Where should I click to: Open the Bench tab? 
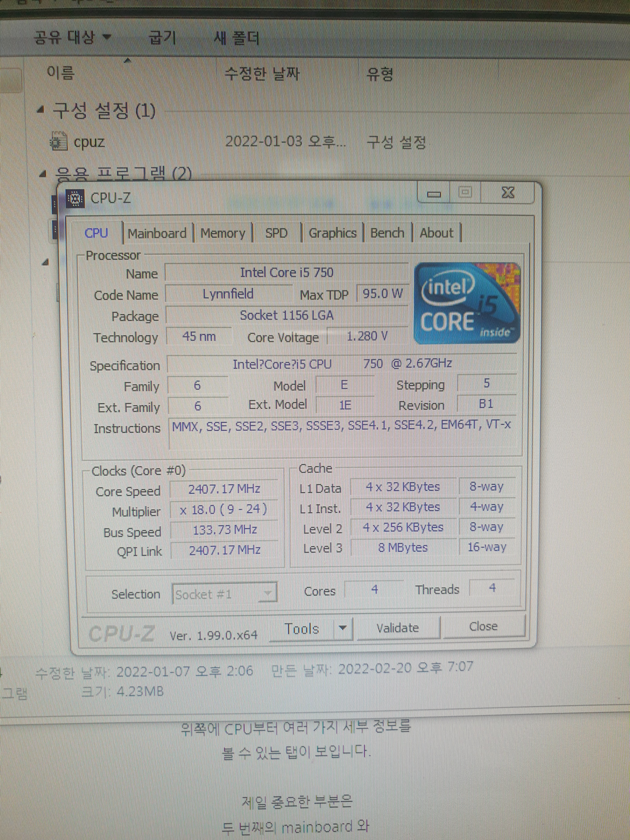[x=387, y=233]
